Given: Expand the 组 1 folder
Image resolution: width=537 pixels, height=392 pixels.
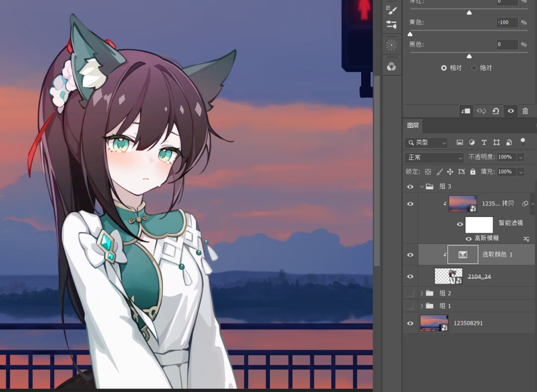Looking at the screenshot, I should (x=422, y=306).
